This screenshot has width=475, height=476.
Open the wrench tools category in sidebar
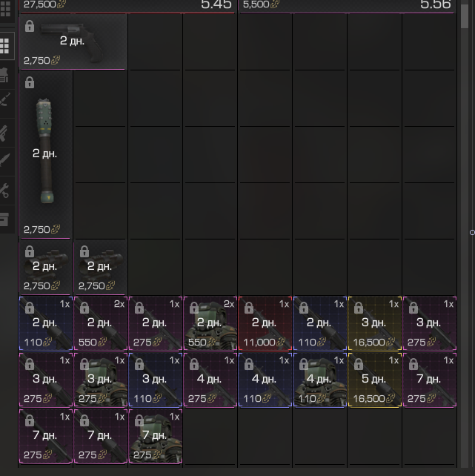pyautogui.click(x=4, y=191)
